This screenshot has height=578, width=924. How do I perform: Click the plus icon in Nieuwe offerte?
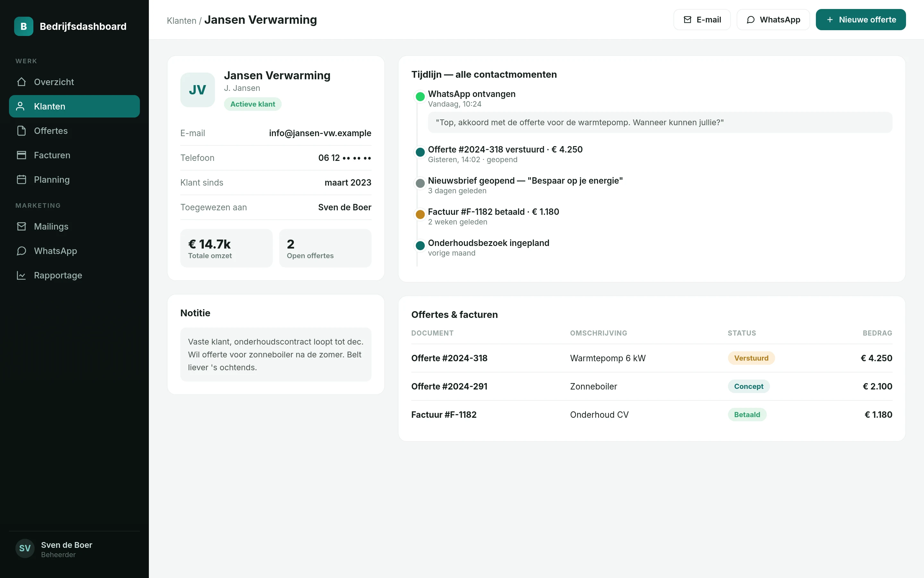coord(830,20)
